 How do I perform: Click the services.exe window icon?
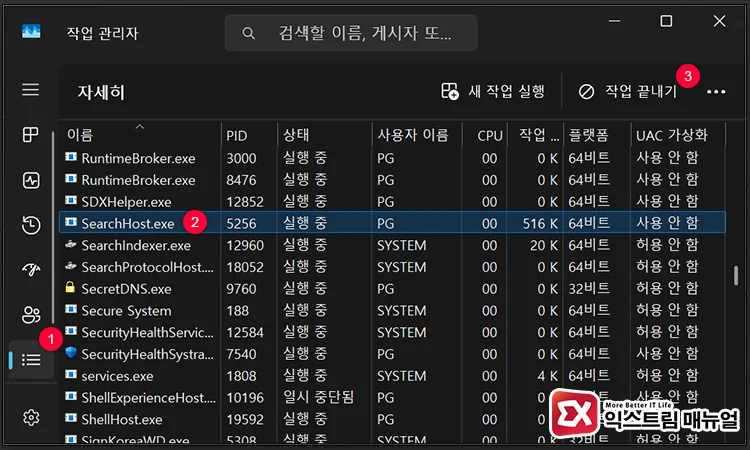71,374
